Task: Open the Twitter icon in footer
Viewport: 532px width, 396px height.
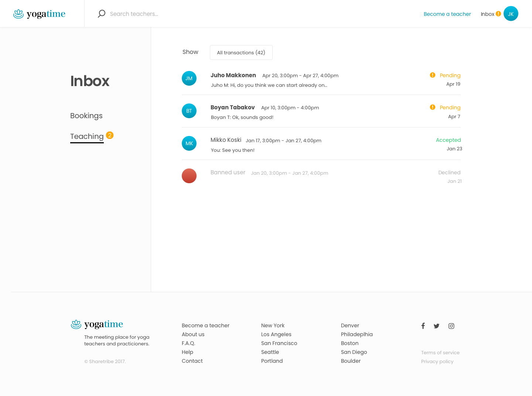Action: [x=436, y=326]
